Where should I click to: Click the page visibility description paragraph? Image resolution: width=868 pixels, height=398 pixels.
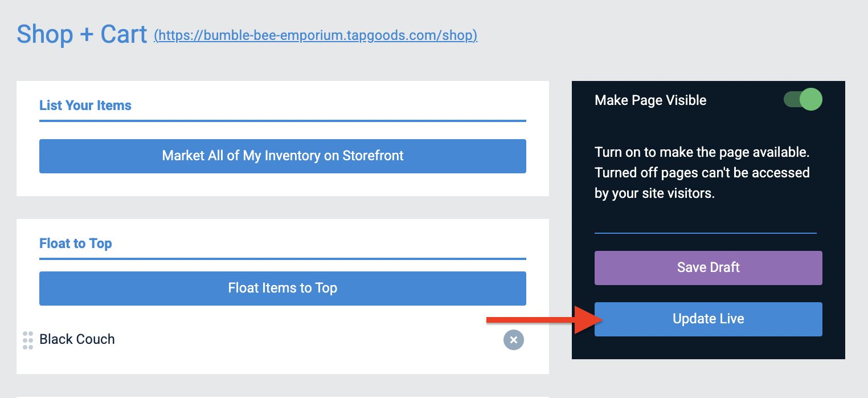[x=702, y=173]
